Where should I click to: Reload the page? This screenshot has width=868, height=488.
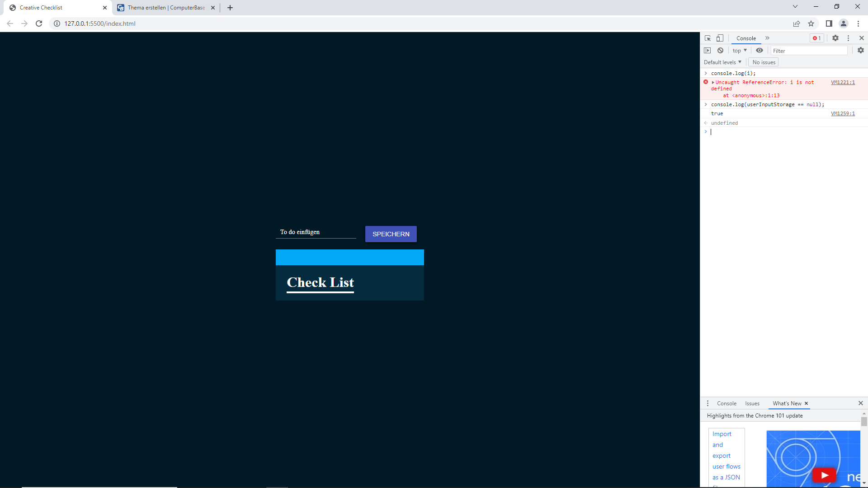coord(39,23)
